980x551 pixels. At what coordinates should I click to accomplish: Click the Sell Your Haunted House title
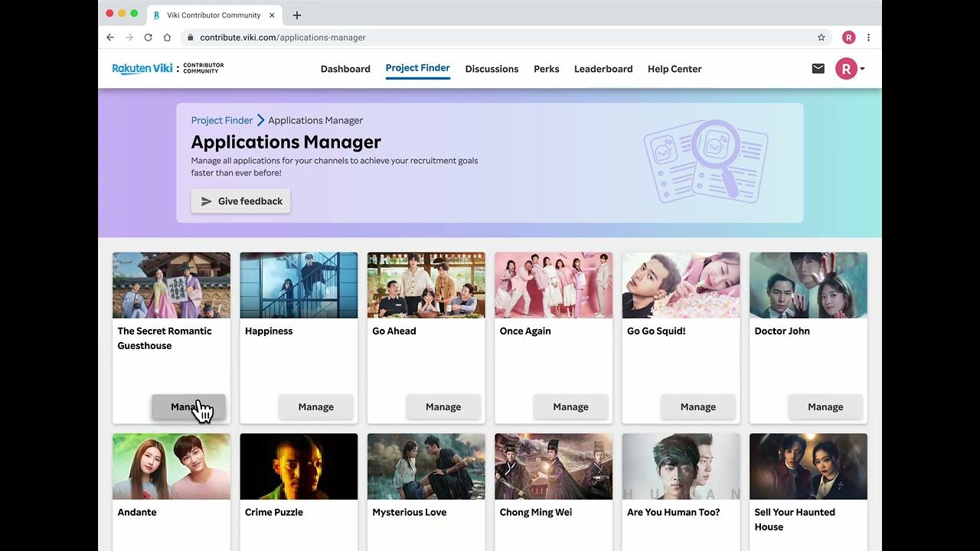pyautogui.click(x=795, y=520)
